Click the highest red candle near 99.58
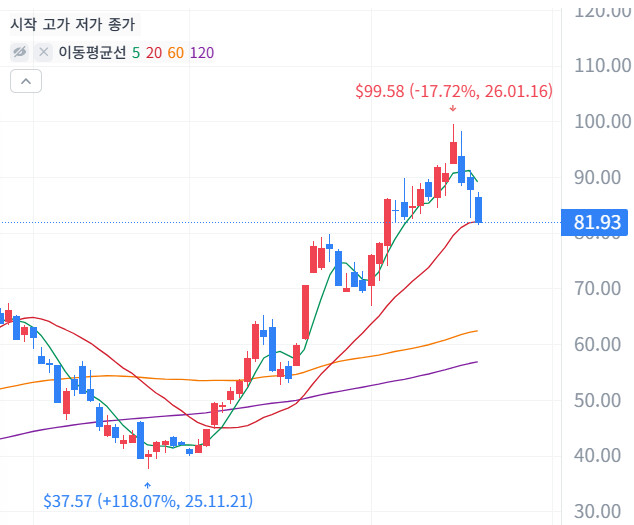634x525 pixels. (x=453, y=151)
